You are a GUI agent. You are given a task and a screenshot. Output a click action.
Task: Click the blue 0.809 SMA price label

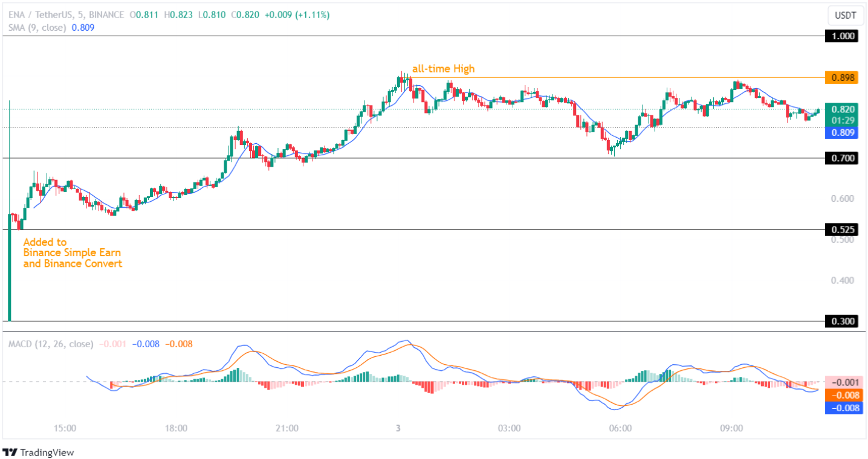841,132
